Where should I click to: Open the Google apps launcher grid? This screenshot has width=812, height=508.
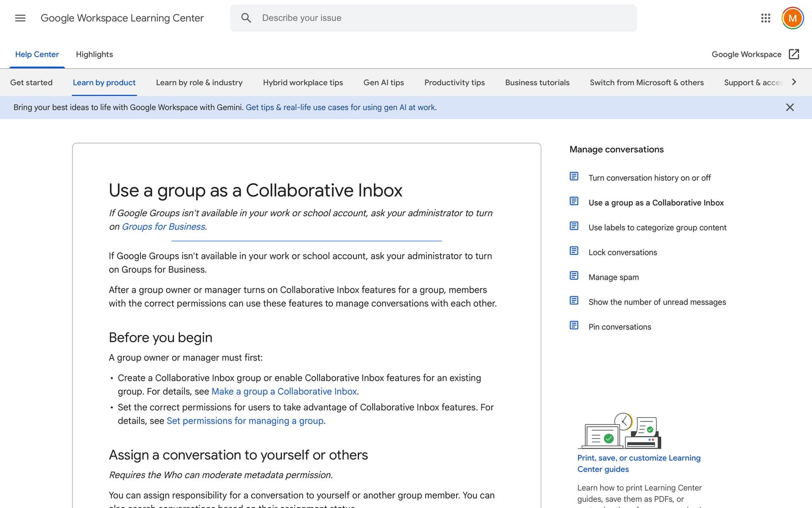click(765, 18)
